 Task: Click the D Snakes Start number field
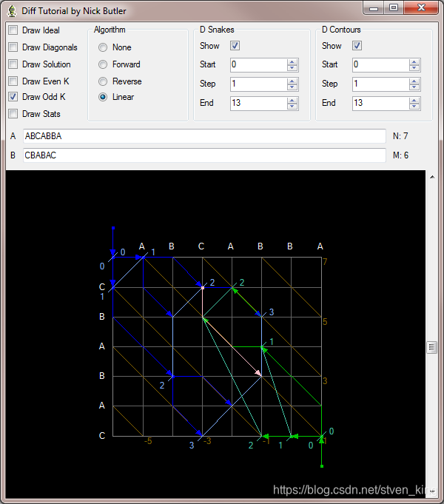(x=259, y=65)
